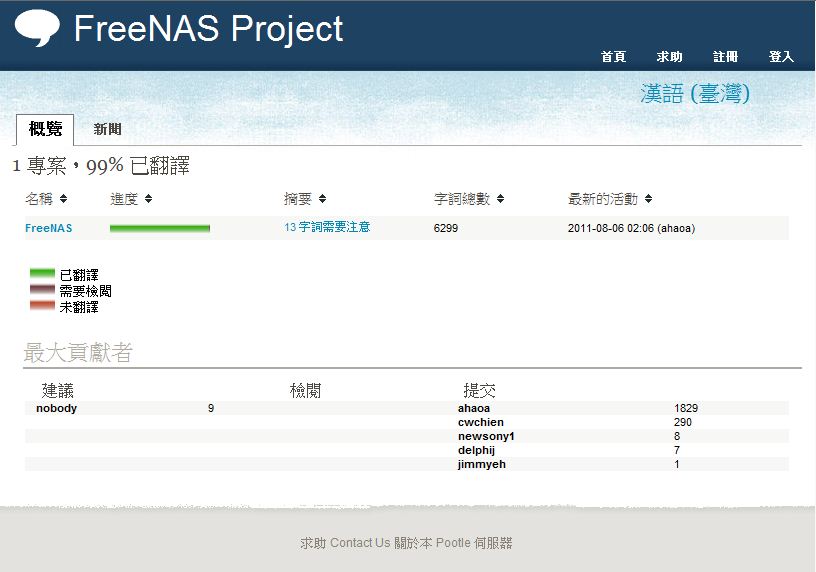Screen dimensions: 816x572
Task: Select contributor ahaoa in submissions
Action: (474, 408)
